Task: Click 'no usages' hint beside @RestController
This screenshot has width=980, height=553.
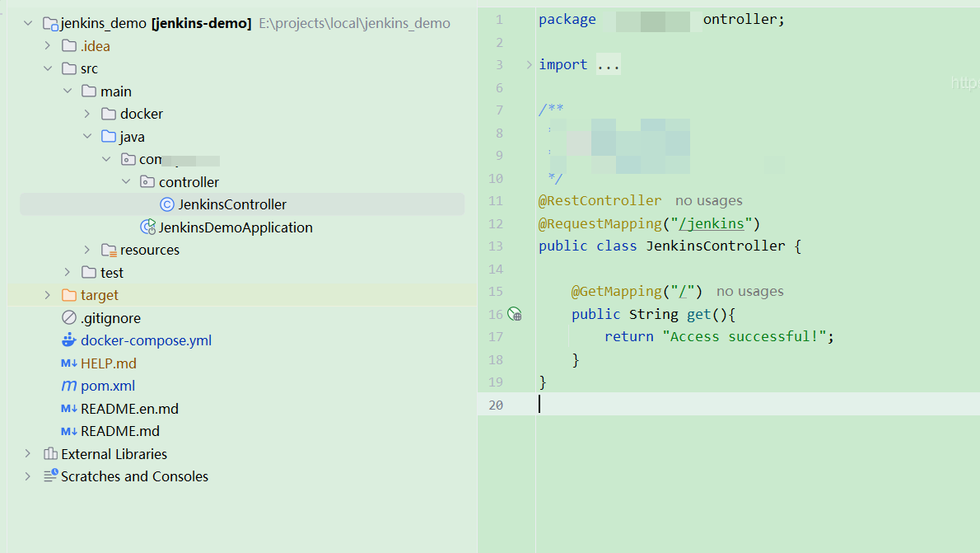Action: pyautogui.click(x=709, y=201)
